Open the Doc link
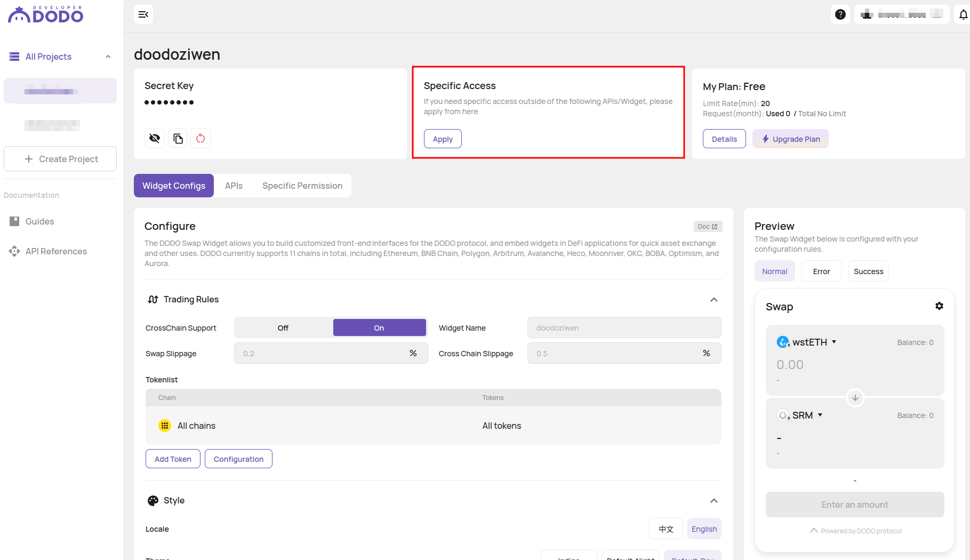 point(708,227)
